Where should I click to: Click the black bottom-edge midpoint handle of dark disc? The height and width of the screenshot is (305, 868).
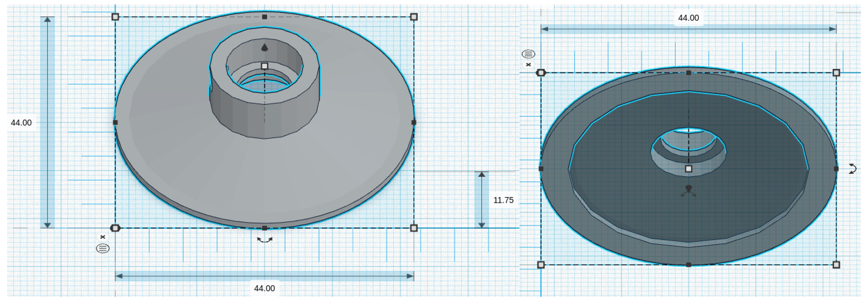[688, 265]
